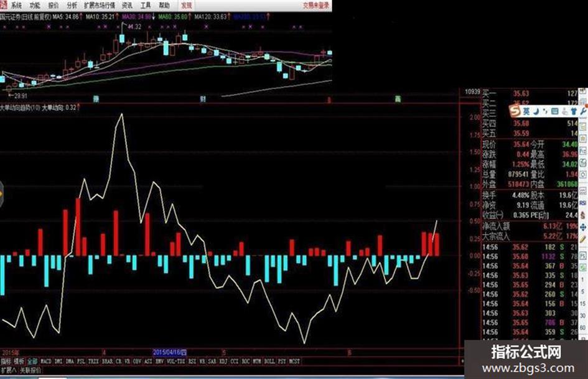Select the BOLL indicator tab
The width and height of the screenshot is (588, 379).
point(269,362)
